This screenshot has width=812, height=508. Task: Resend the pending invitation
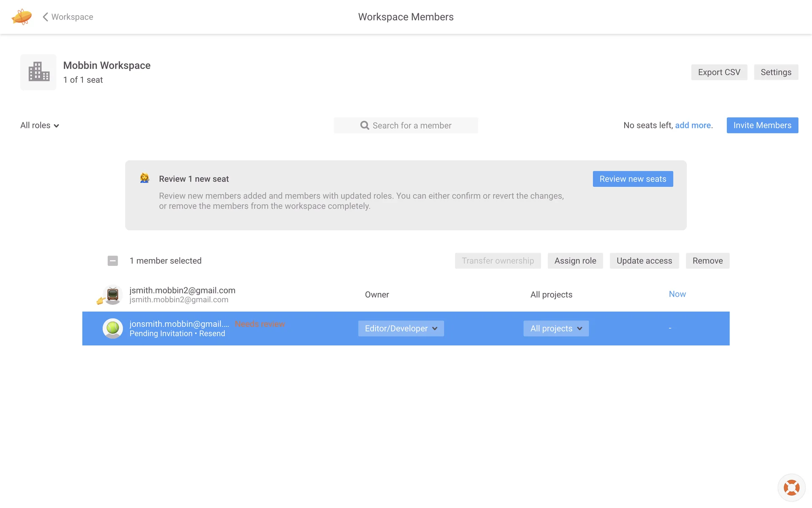coord(212,334)
